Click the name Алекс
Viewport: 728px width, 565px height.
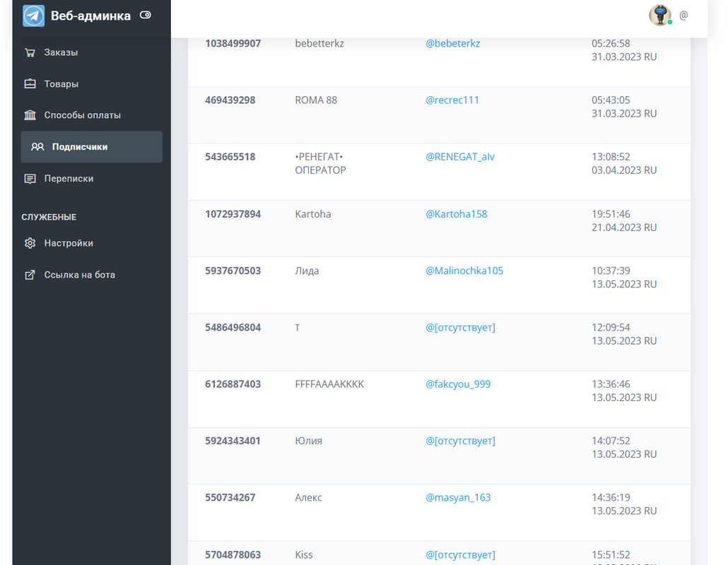click(308, 497)
